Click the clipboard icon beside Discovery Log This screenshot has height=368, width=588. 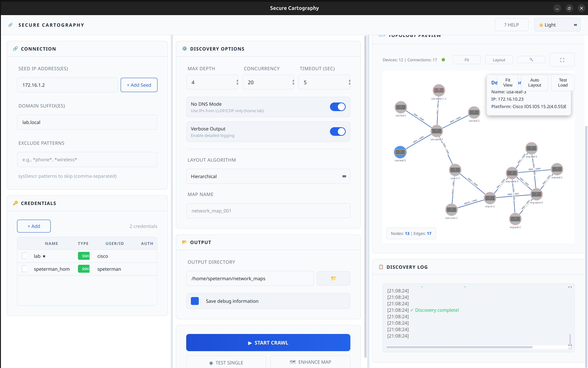(381, 267)
